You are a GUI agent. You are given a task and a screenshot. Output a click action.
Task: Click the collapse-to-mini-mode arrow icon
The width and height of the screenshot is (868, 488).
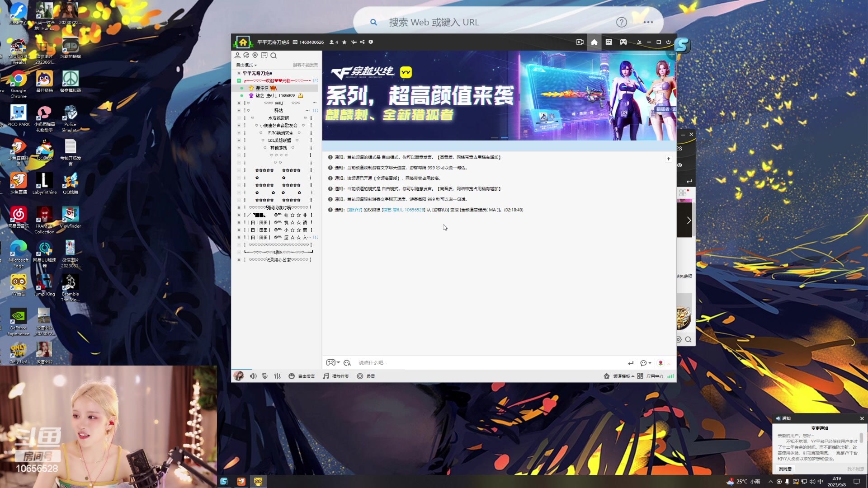pos(639,42)
